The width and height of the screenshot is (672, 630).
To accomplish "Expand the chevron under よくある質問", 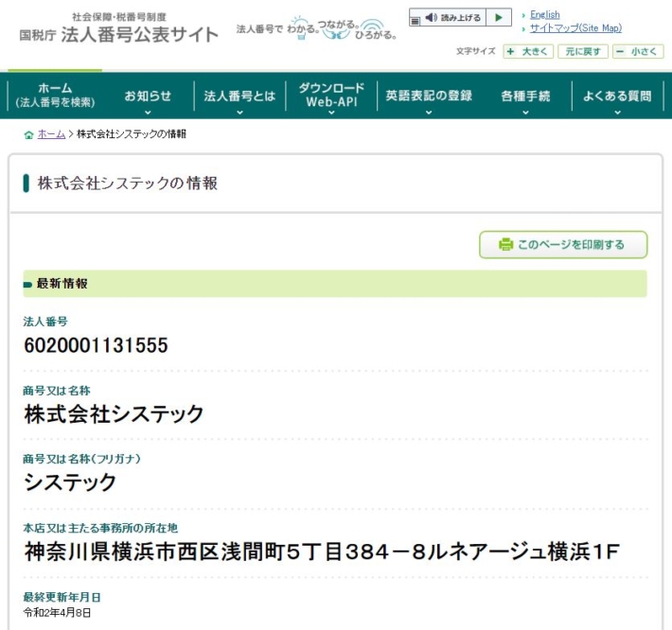I will [617, 113].
